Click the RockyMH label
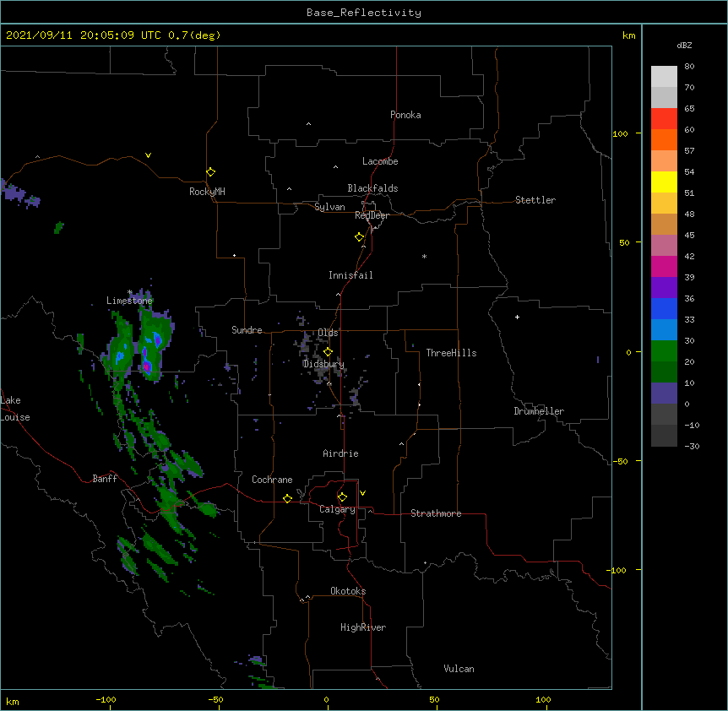728x711 pixels. [207, 192]
